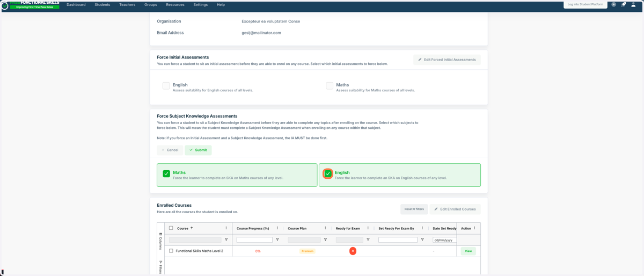Click Edit Forced Initial Assessments button

(x=447, y=60)
